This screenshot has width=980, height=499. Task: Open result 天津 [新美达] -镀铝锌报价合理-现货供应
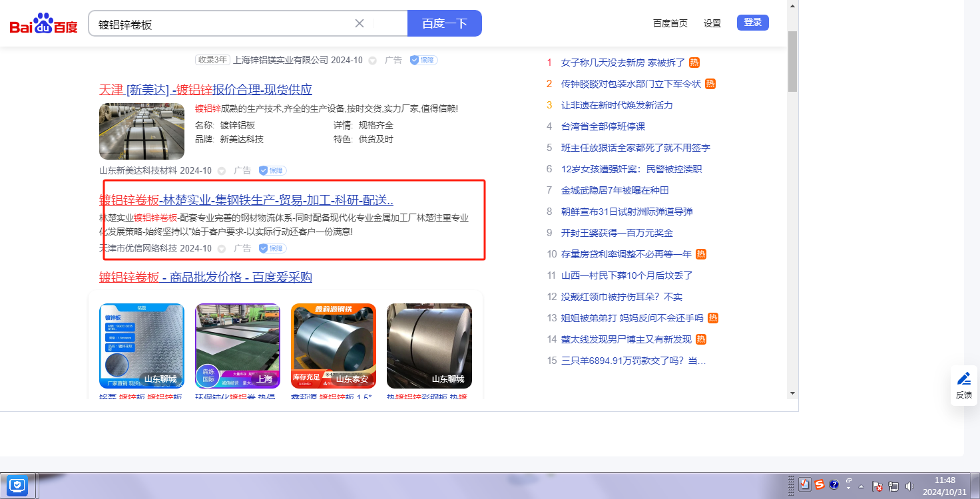click(206, 90)
